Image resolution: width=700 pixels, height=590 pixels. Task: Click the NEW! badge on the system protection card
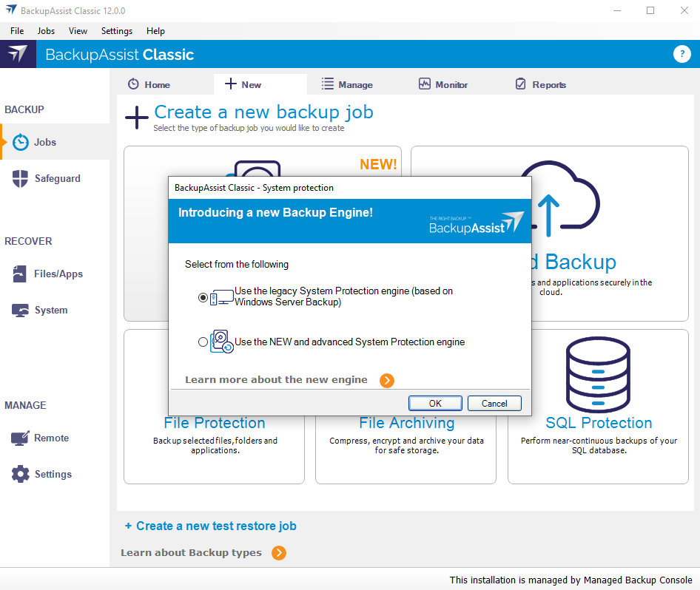tap(378, 165)
